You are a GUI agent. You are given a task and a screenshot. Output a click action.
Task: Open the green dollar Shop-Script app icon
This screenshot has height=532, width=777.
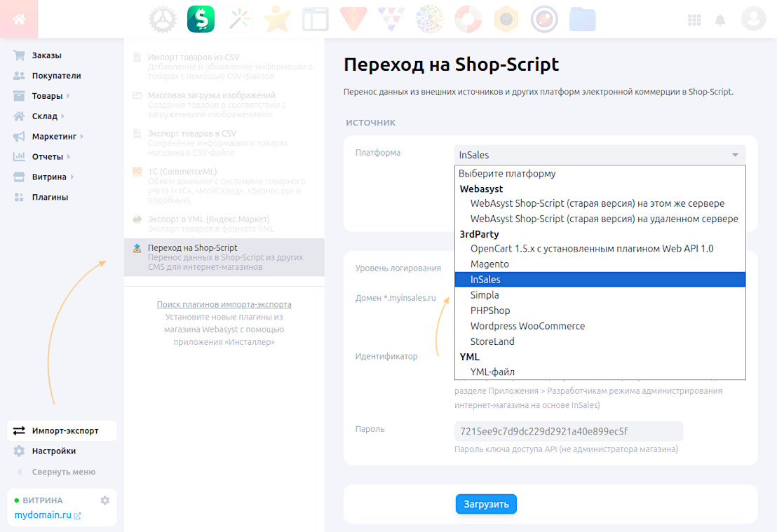click(x=201, y=20)
